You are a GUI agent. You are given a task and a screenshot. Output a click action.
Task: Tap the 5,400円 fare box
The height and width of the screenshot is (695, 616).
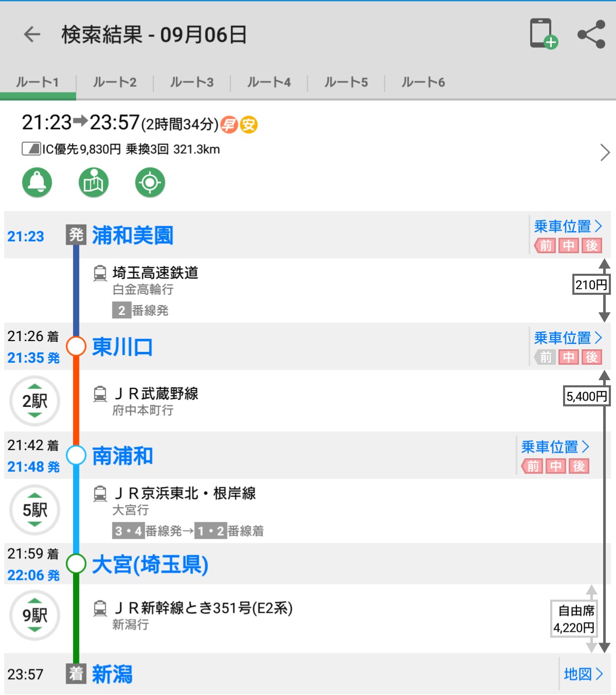click(x=586, y=396)
